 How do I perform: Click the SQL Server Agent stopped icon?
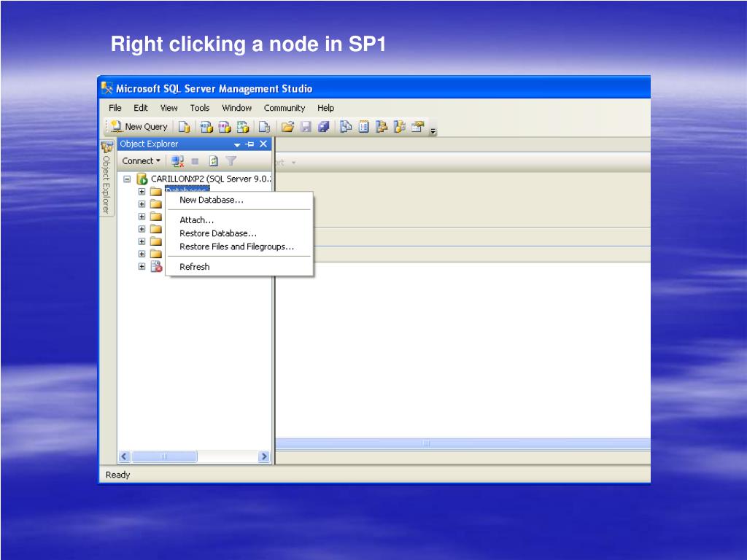(156, 266)
